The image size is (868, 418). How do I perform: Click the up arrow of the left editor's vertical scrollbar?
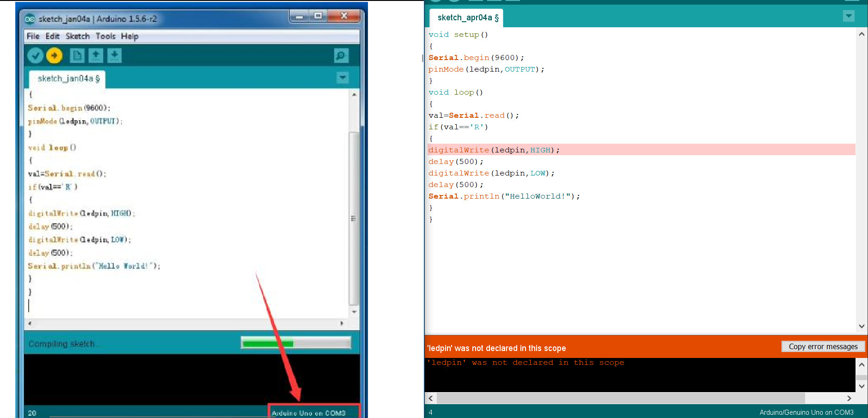tap(354, 94)
